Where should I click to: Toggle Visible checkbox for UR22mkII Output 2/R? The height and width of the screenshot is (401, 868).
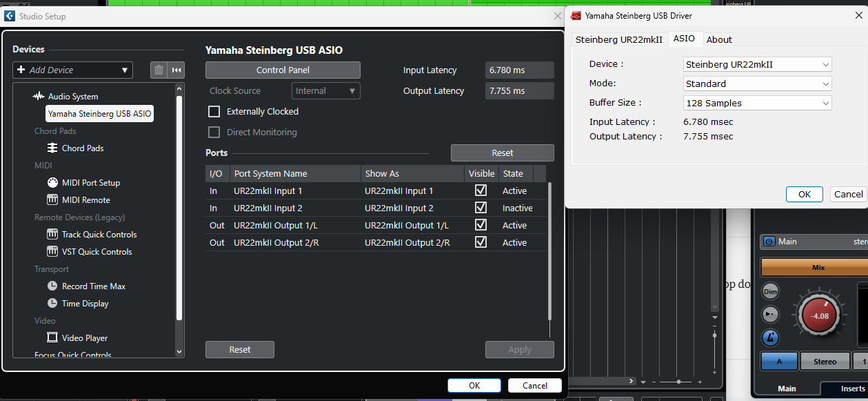481,242
